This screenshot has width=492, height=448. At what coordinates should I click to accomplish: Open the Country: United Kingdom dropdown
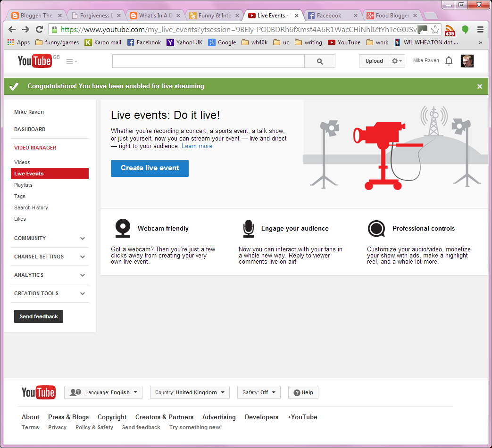pyautogui.click(x=190, y=392)
